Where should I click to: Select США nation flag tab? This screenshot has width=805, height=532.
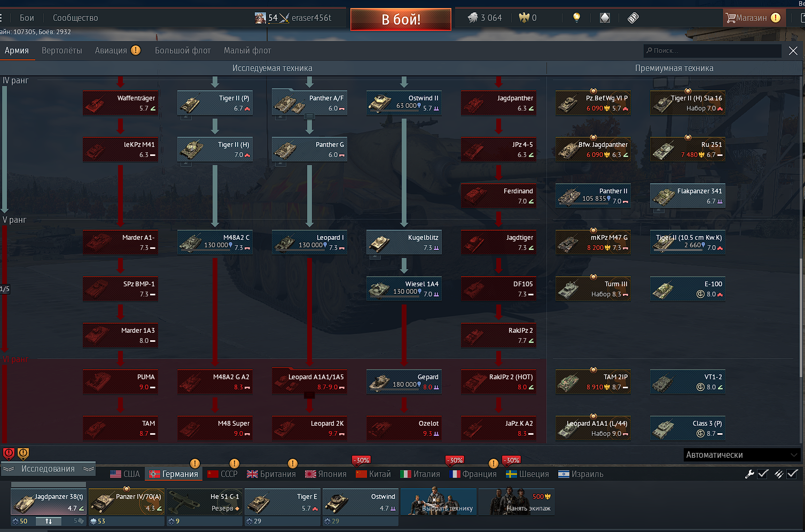125,474
